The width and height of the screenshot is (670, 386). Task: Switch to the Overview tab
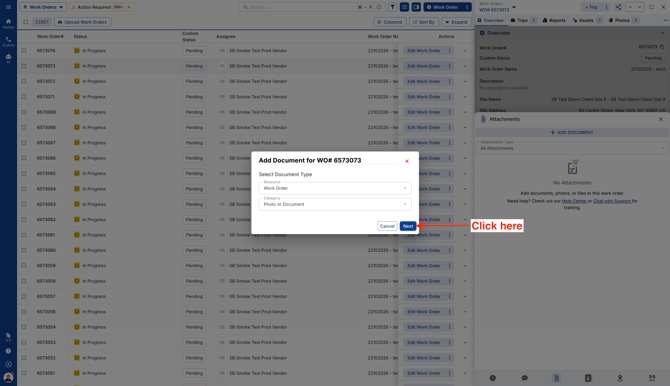(x=491, y=21)
